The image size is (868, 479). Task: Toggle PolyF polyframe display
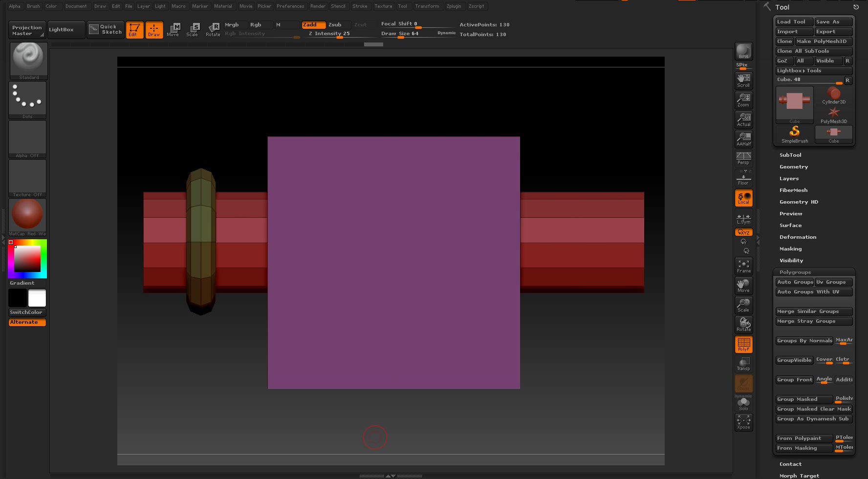[x=743, y=344]
